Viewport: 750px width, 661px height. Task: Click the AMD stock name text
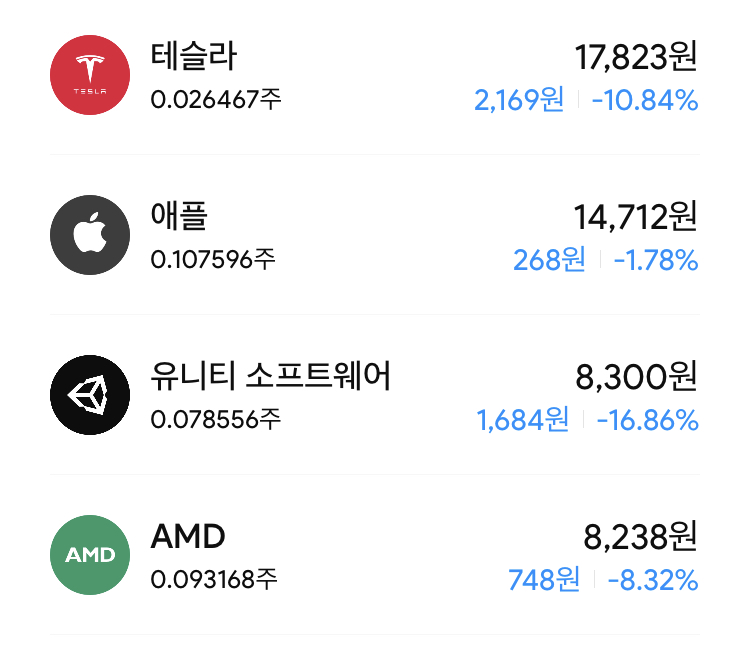(188, 537)
